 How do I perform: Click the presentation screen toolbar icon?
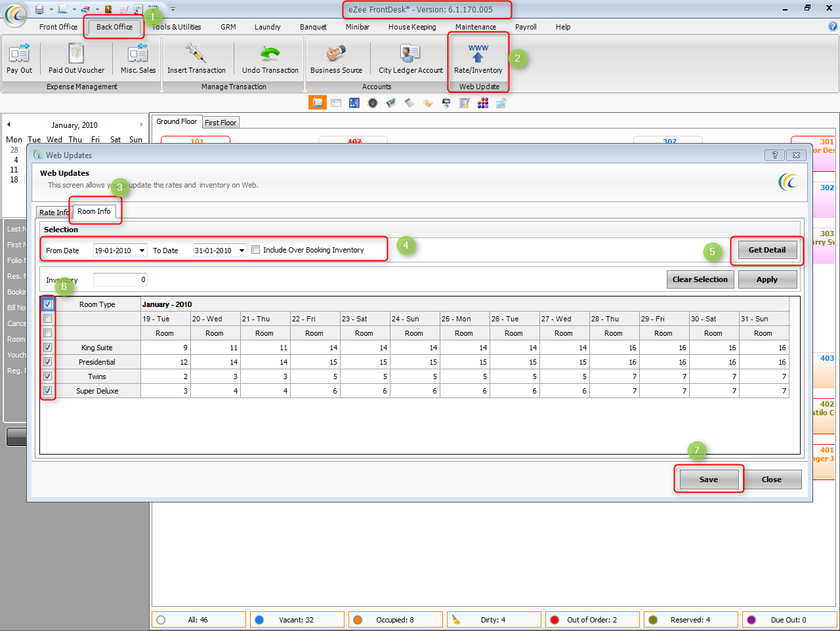click(x=446, y=102)
